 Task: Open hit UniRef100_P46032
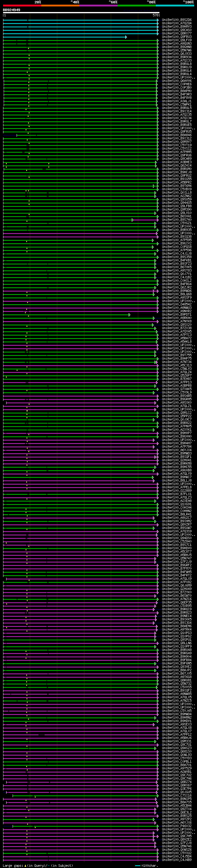click(x=176, y=826)
